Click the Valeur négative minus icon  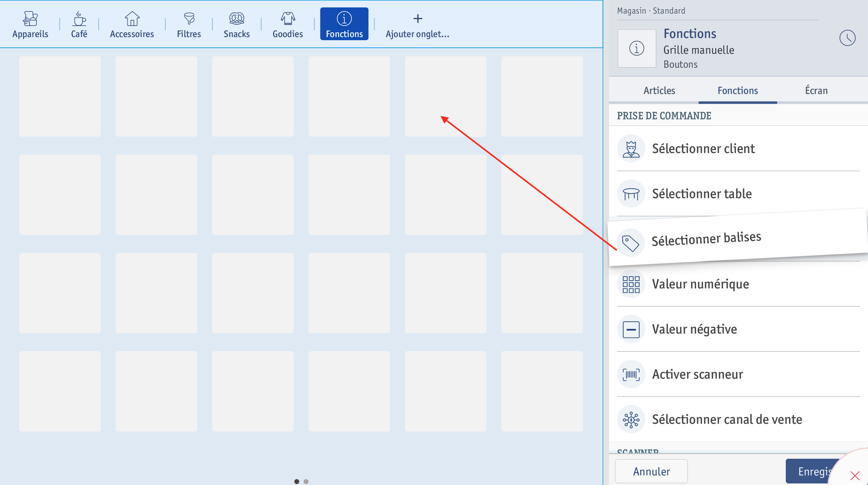pos(631,329)
